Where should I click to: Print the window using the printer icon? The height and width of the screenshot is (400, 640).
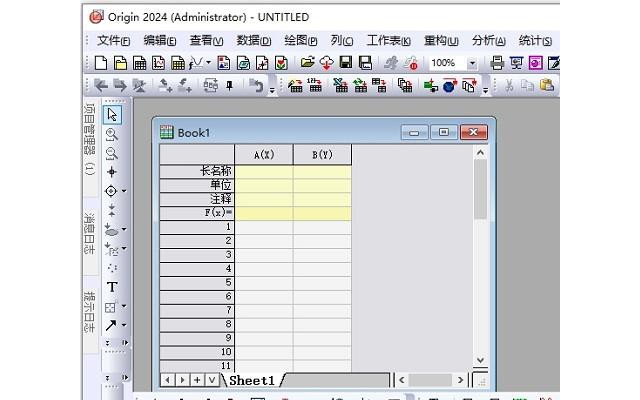497,63
